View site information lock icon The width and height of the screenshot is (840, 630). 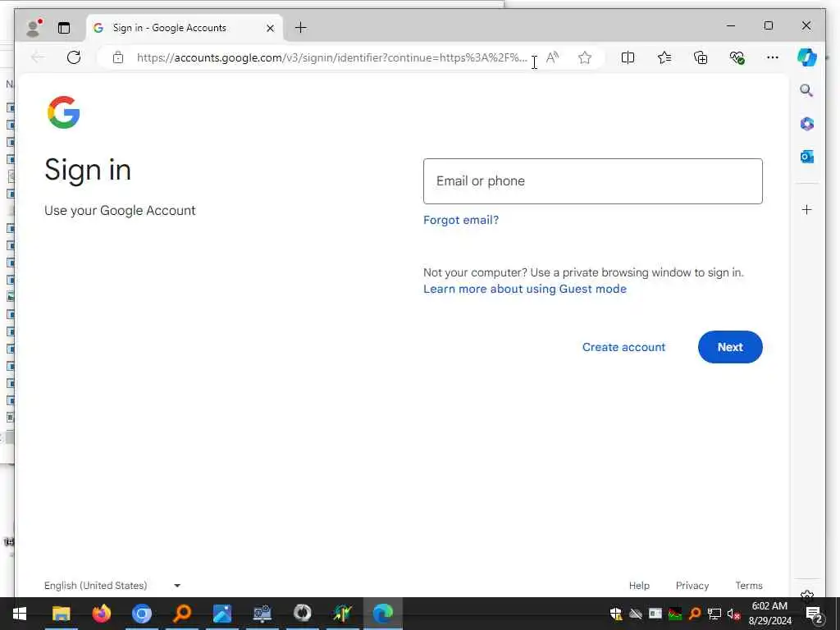point(118,57)
